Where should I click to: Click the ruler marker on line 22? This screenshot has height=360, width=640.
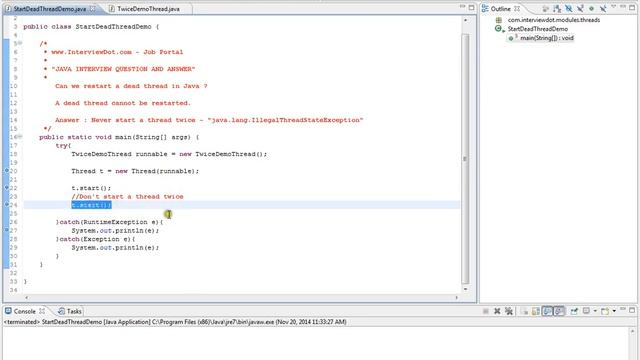click(7, 188)
